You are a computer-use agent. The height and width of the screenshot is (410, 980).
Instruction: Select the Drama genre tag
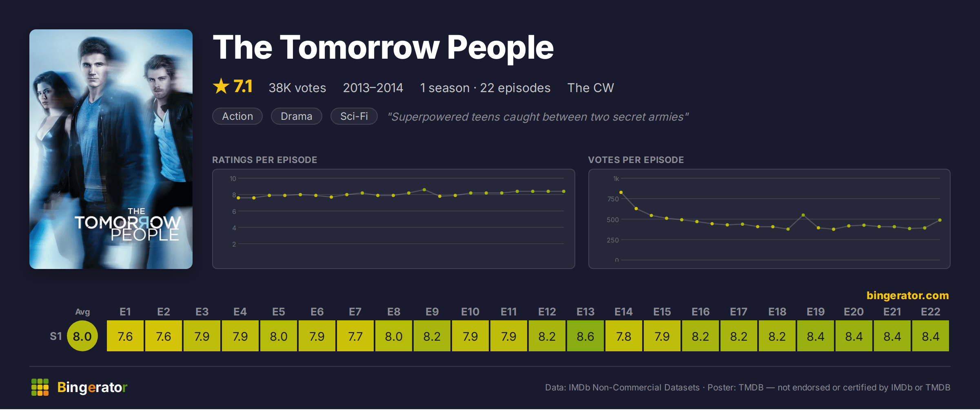pyautogui.click(x=297, y=117)
